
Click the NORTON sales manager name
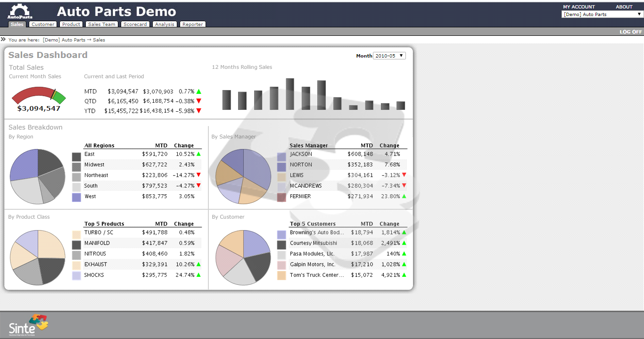301,165
